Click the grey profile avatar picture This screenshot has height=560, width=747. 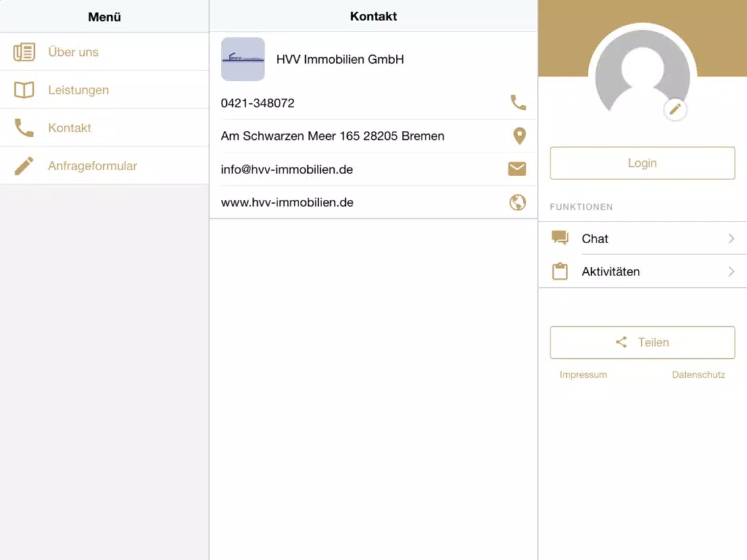[642, 72]
